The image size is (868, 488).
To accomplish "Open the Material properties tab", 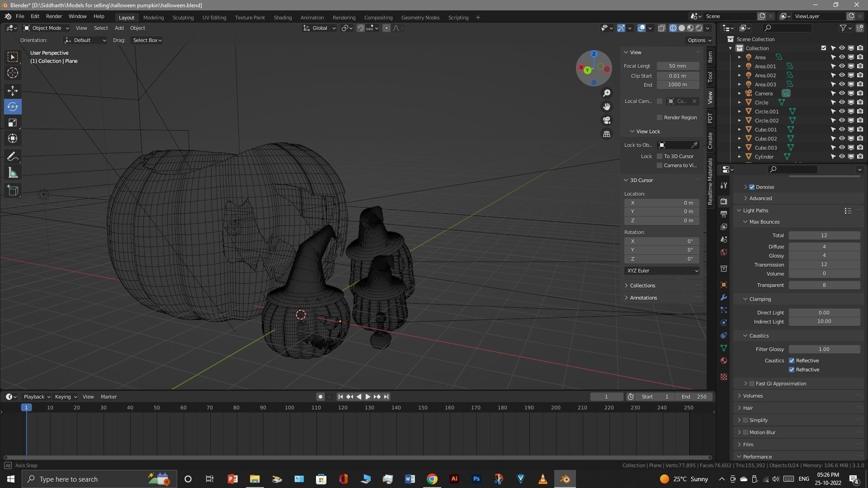I will coord(724,361).
